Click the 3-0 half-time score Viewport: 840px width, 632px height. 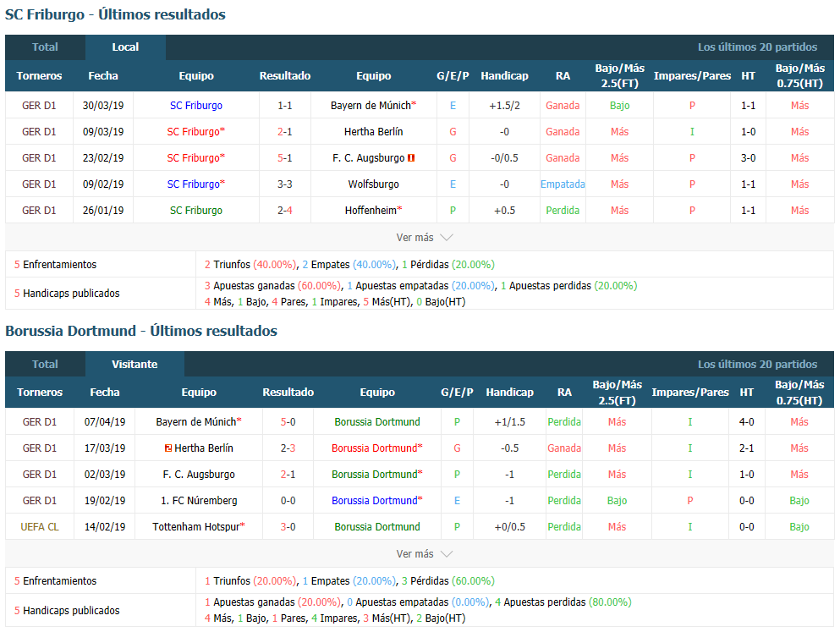pyautogui.click(x=749, y=158)
